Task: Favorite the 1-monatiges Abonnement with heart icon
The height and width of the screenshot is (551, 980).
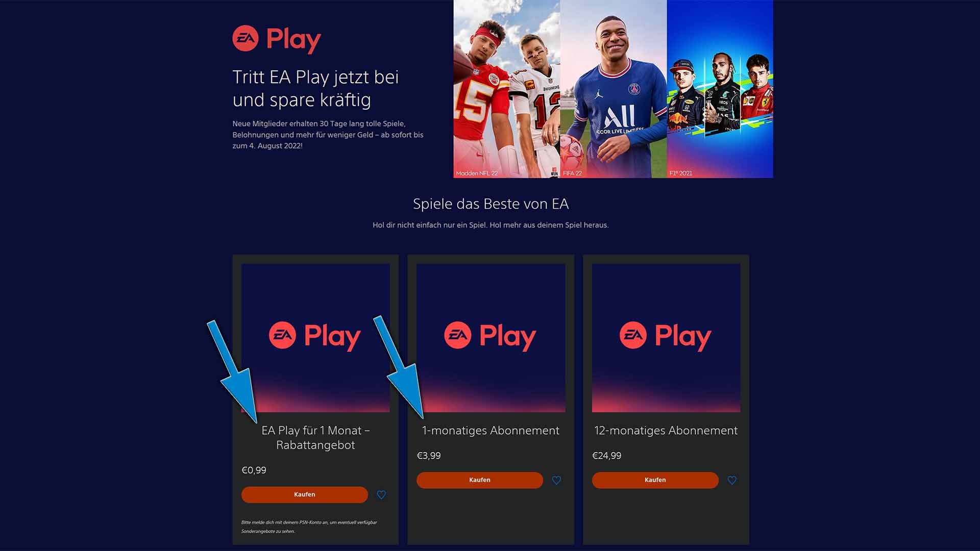Action: 556,480
